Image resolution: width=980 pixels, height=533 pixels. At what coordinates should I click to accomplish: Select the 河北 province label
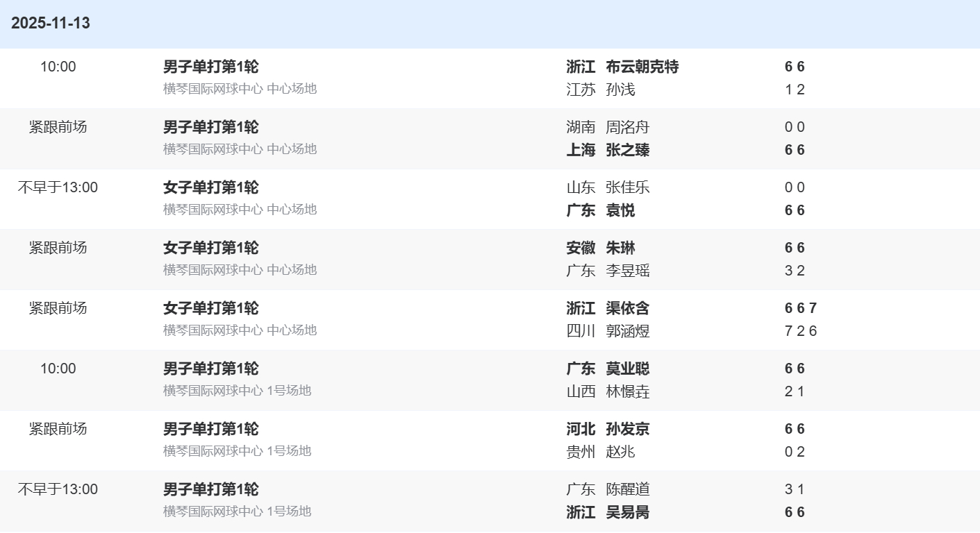(581, 429)
